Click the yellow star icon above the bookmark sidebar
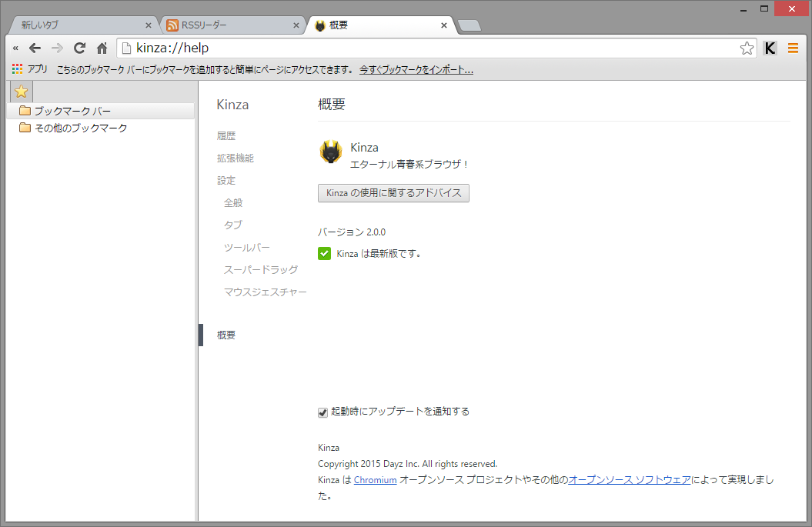 pos(21,91)
